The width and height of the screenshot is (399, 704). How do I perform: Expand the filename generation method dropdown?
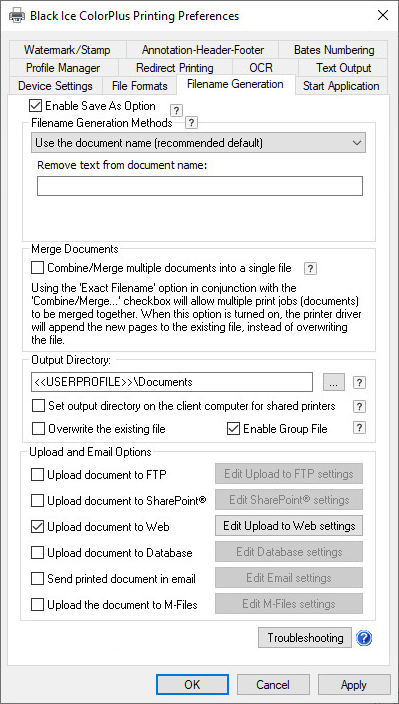[x=199, y=143]
